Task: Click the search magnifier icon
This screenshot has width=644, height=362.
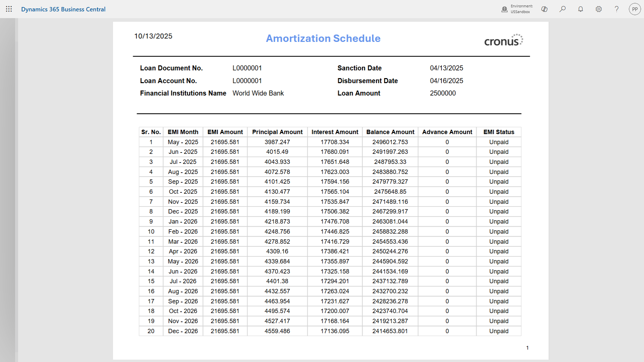Action: click(562, 9)
